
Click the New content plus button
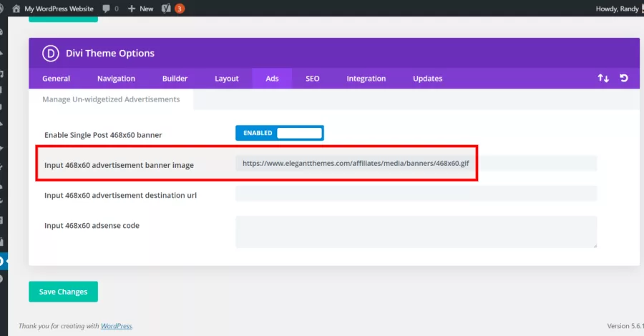pyautogui.click(x=140, y=9)
